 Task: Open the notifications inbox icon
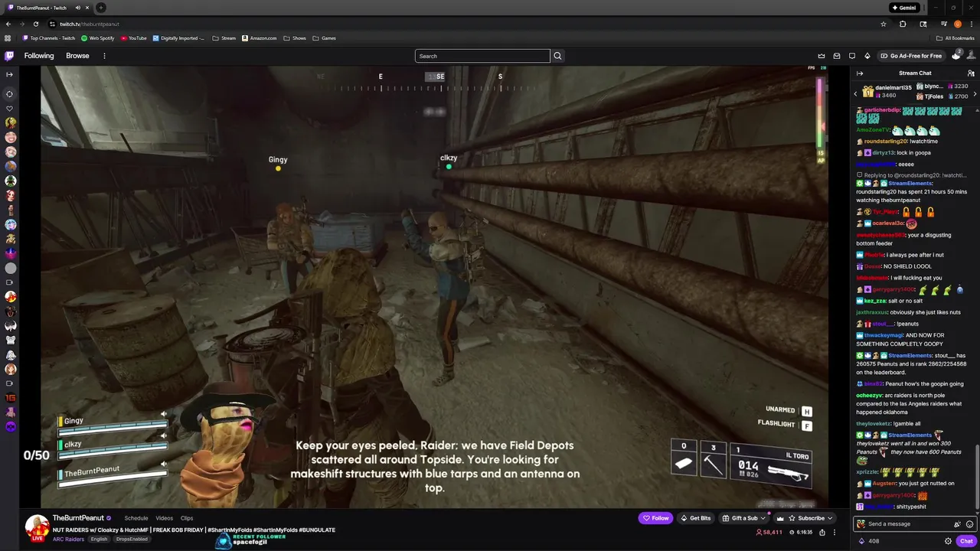[x=837, y=56]
